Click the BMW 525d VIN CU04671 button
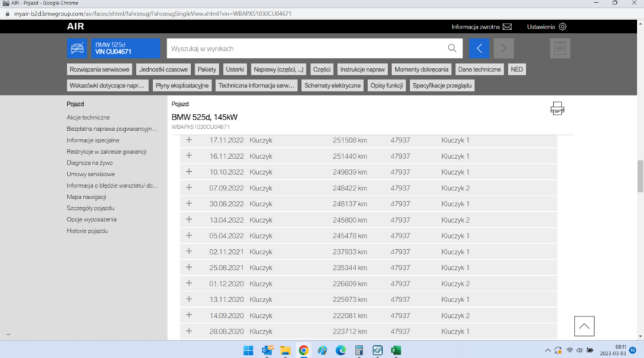The image size is (644, 358). [x=126, y=49]
